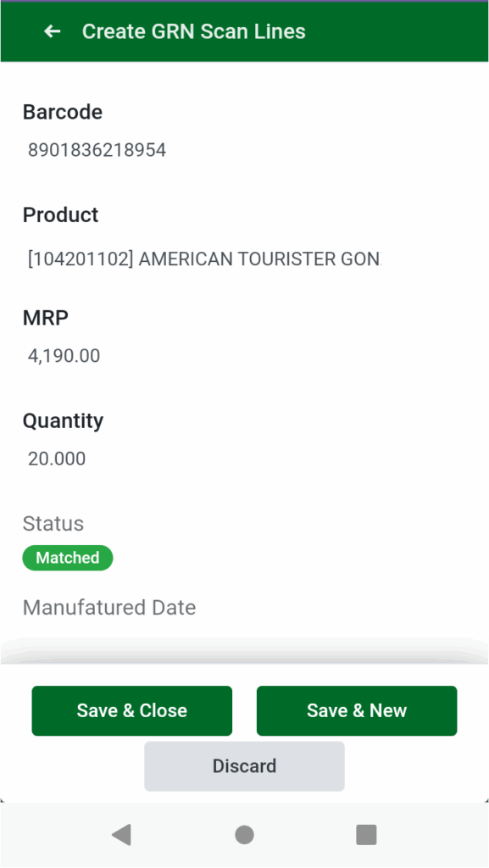This screenshot has width=489, height=868.
Task: Tap the Android home circle icon
Action: coord(244,835)
